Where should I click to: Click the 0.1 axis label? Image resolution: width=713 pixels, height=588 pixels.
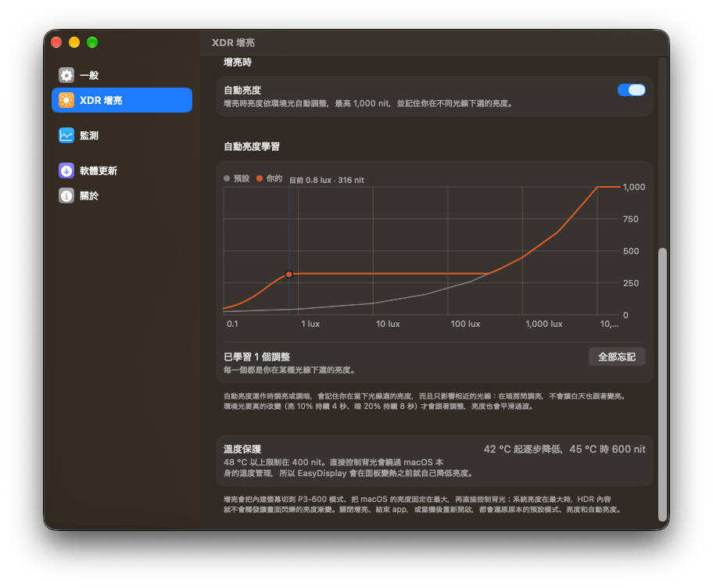coord(232,324)
